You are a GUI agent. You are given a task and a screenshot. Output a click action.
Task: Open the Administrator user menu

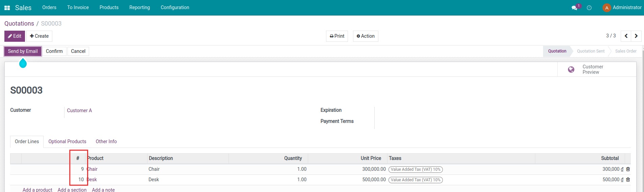pos(622,7)
